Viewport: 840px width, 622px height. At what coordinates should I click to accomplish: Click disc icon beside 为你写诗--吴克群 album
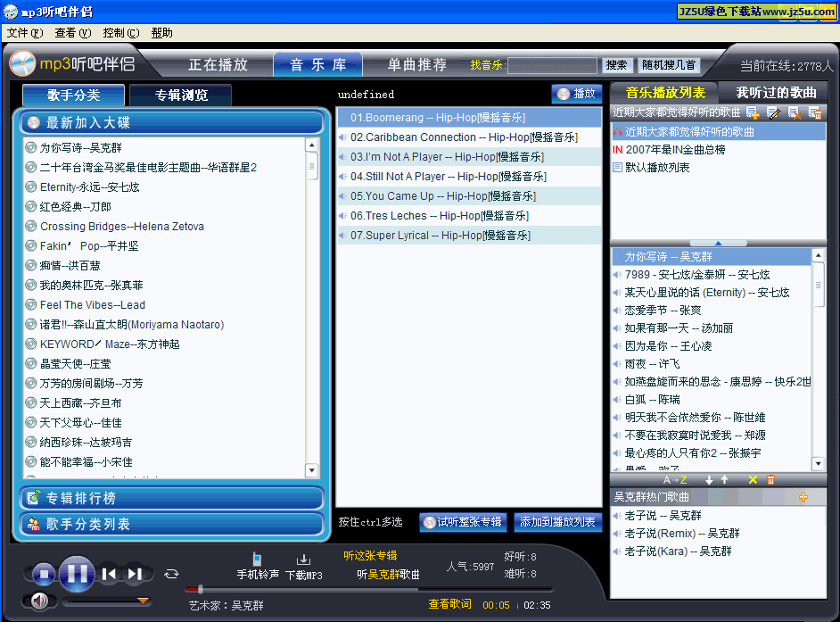[31, 147]
